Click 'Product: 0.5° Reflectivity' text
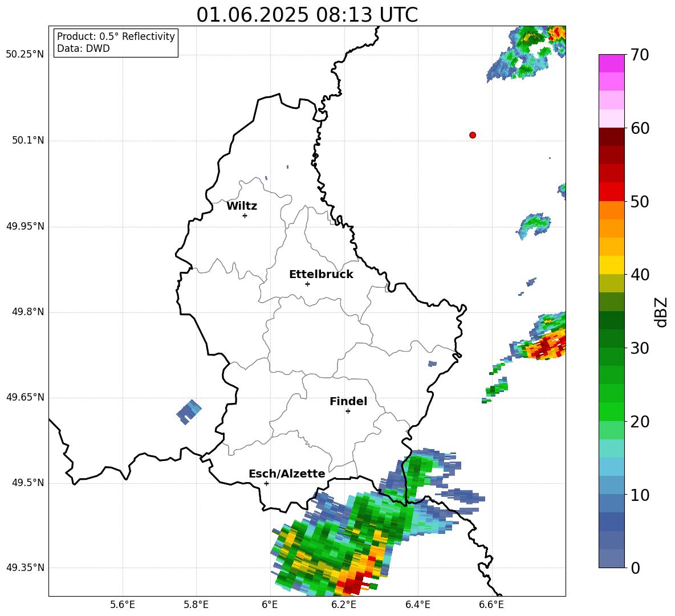Viewport: 675px width, 616px height. tap(116, 36)
